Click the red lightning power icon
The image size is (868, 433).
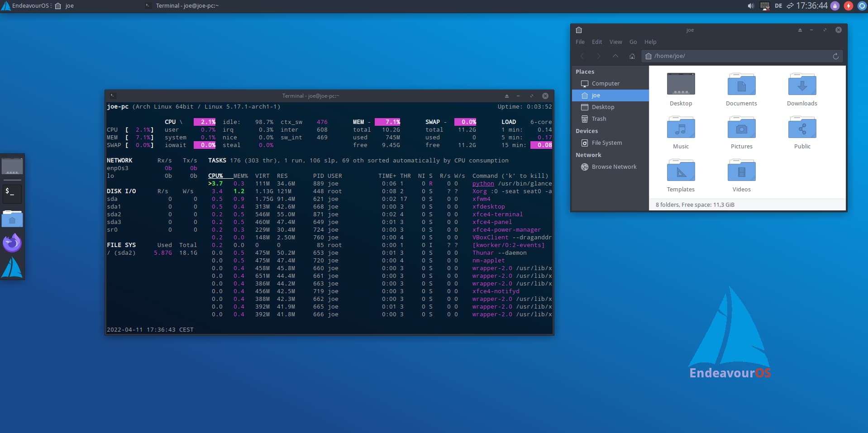pyautogui.click(x=849, y=6)
